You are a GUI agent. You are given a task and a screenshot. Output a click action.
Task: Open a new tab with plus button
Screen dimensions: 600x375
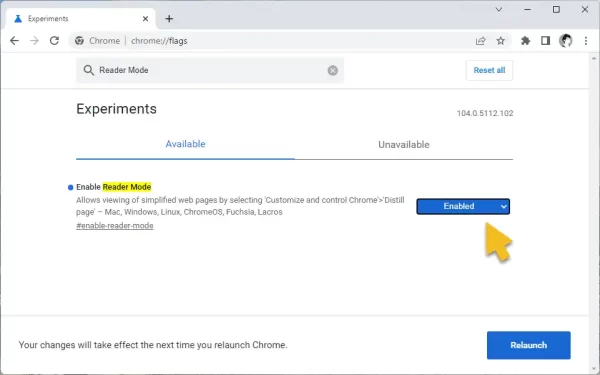tap(169, 19)
